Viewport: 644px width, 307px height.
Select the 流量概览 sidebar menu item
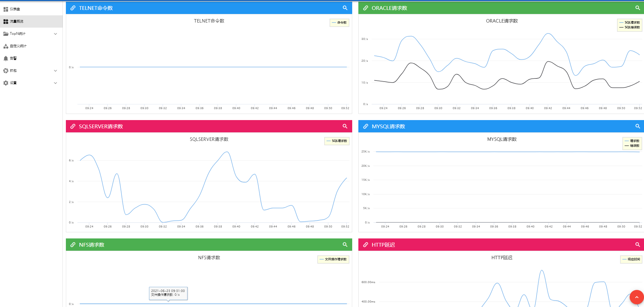31,21
